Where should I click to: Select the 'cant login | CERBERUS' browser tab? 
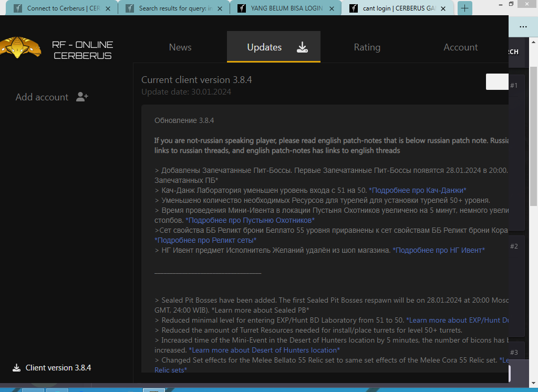click(397, 8)
